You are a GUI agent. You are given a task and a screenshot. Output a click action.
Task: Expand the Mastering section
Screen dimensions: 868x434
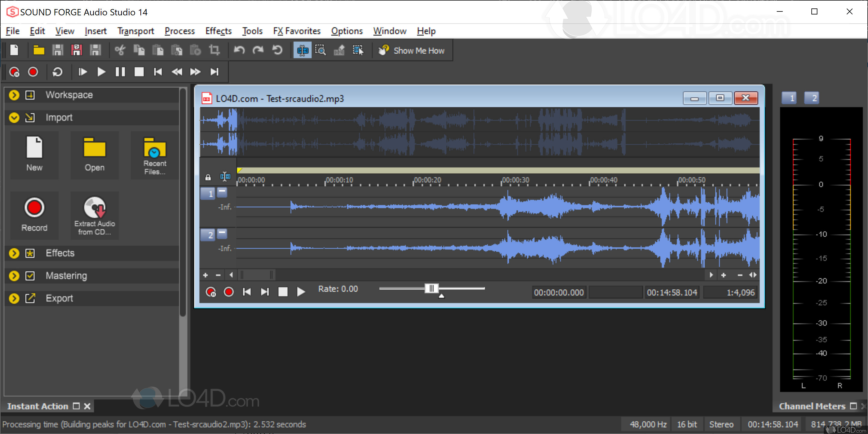[14, 276]
